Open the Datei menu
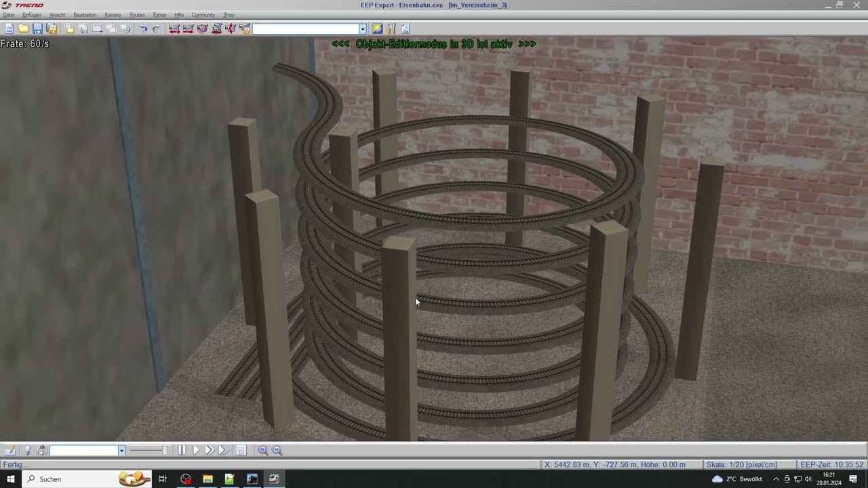This screenshot has width=868, height=488. pyautogui.click(x=8, y=15)
